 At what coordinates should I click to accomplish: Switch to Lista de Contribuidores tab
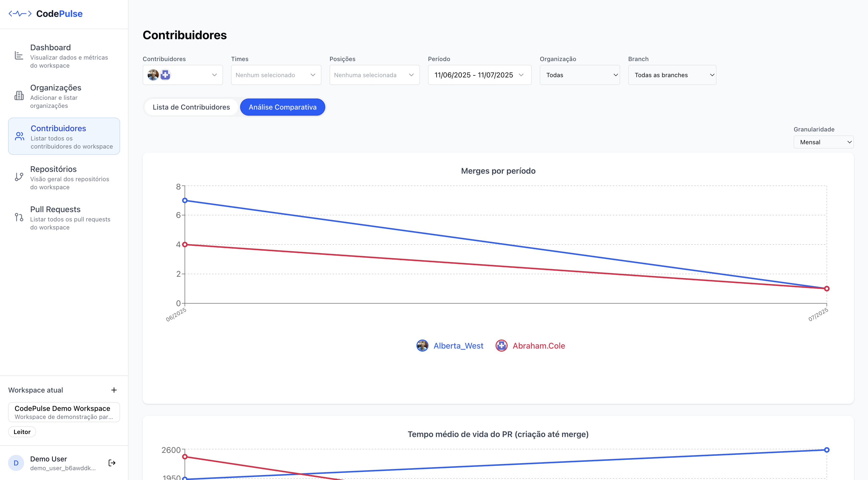coord(191,107)
